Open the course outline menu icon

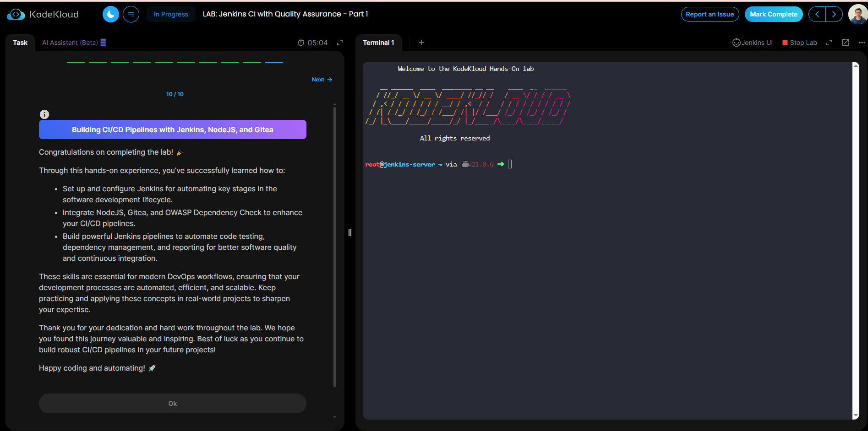[x=131, y=14]
